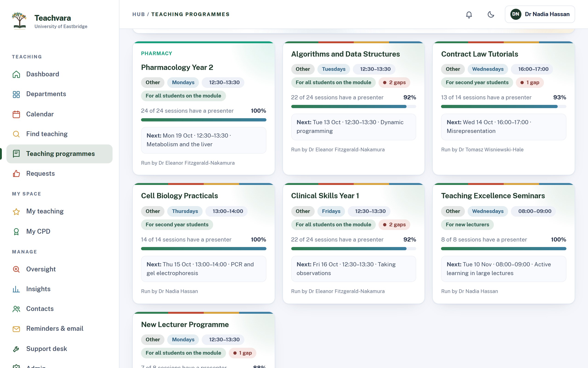Click For new lecturers tag

click(x=467, y=225)
